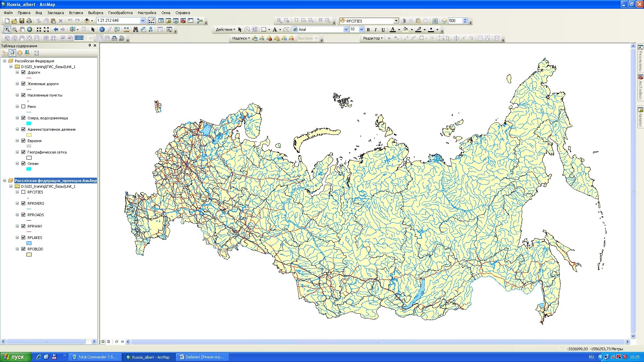
Task: Switch to Total Commander in taskbar
Action: pos(95,357)
